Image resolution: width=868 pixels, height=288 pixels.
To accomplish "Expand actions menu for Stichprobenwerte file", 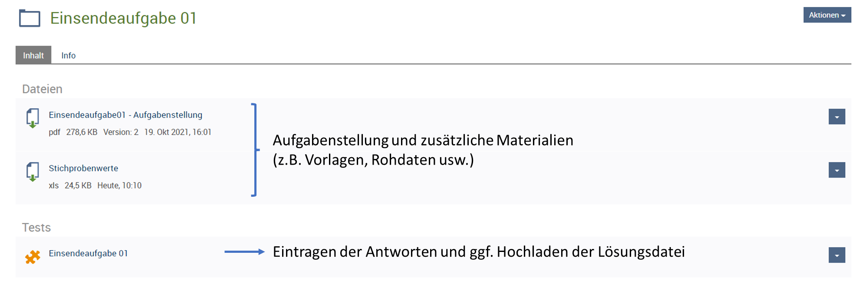I will click(837, 170).
